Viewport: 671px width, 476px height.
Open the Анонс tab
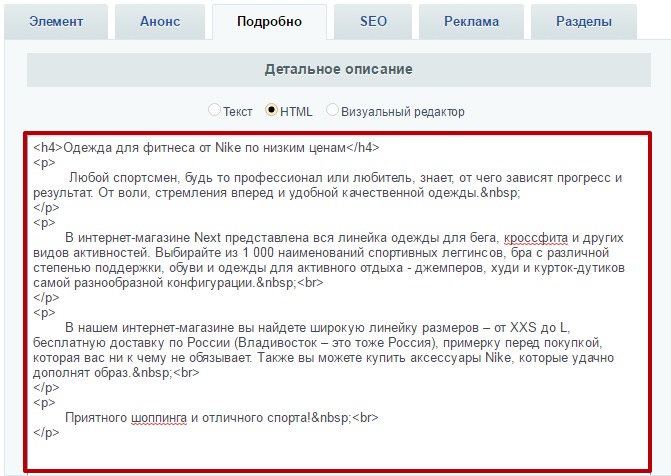click(x=160, y=21)
